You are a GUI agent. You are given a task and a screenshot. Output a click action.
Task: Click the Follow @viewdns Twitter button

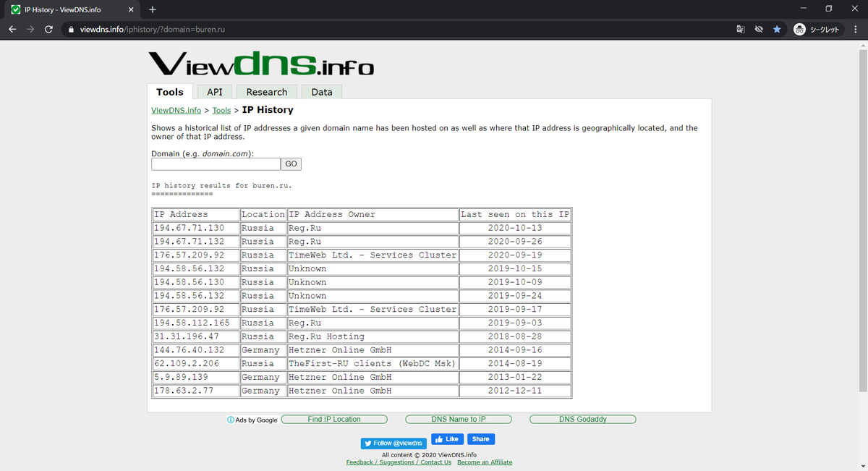point(394,443)
